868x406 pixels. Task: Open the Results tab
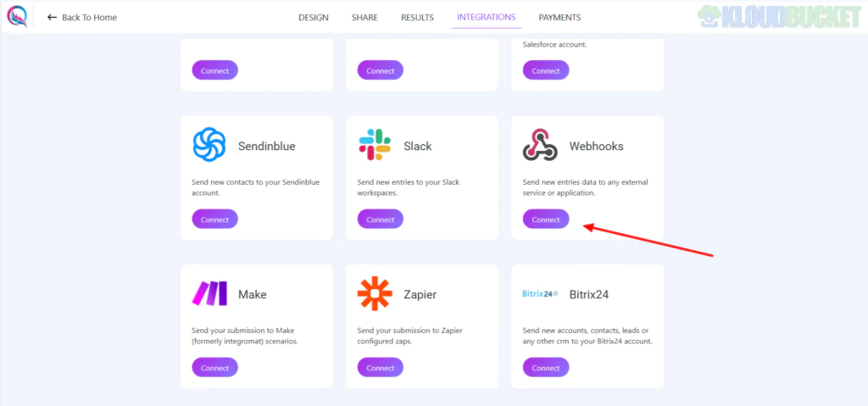(417, 17)
